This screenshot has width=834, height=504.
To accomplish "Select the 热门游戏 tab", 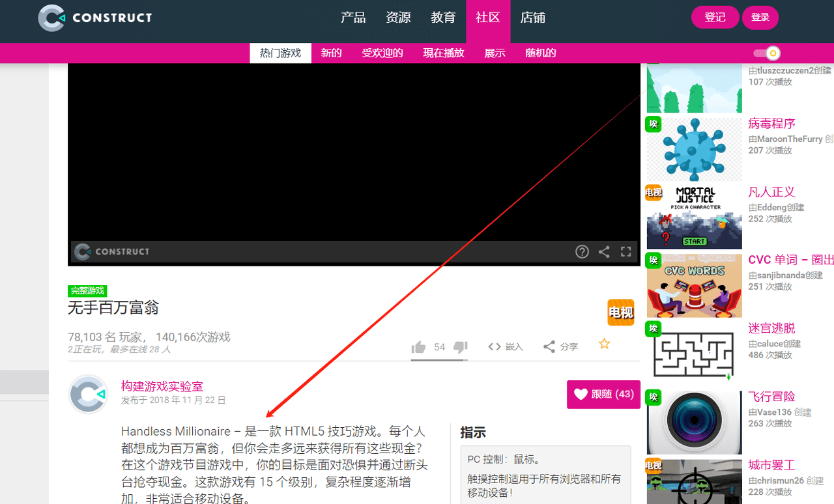I will (x=280, y=53).
